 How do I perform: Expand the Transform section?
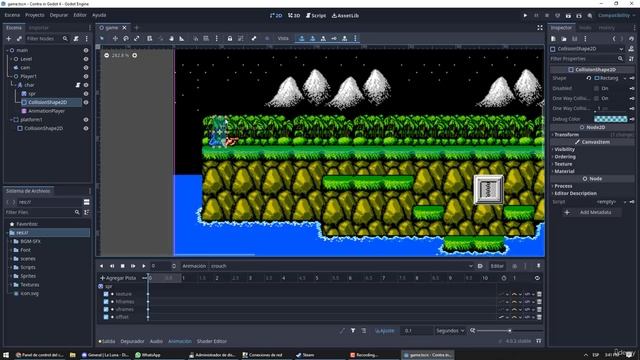[593, 134]
